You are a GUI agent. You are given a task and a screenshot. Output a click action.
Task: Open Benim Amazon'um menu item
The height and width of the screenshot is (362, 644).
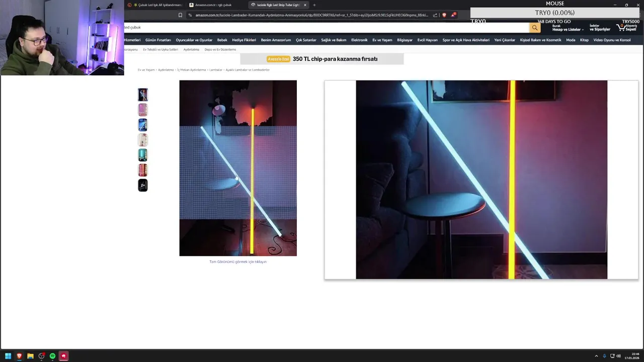point(276,40)
